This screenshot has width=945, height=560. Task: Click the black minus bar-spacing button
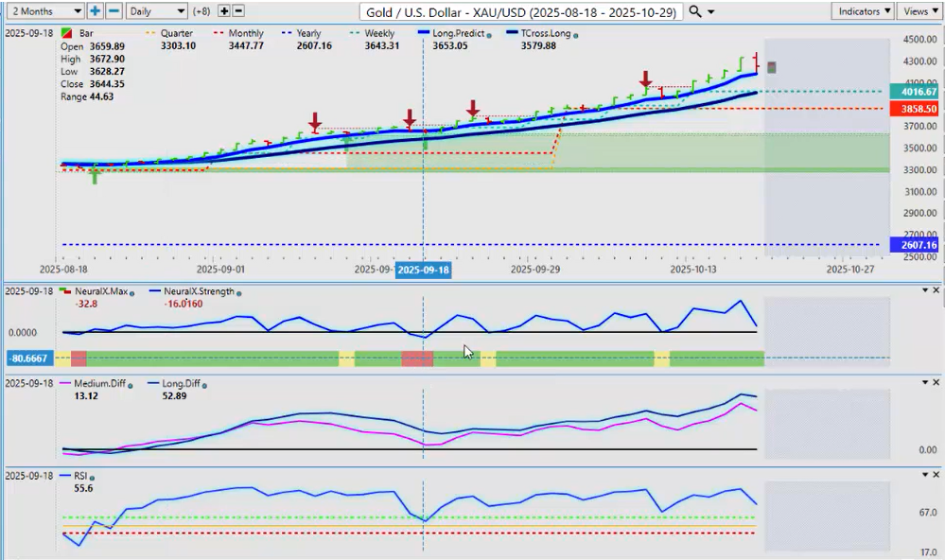(x=238, y=11)
